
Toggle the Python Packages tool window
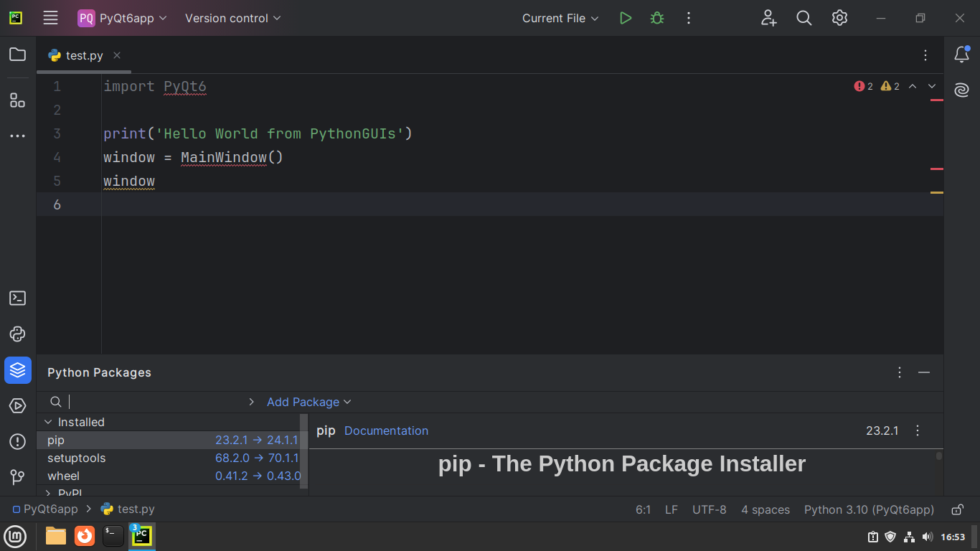pyautogui.click(x=18, y=370)
